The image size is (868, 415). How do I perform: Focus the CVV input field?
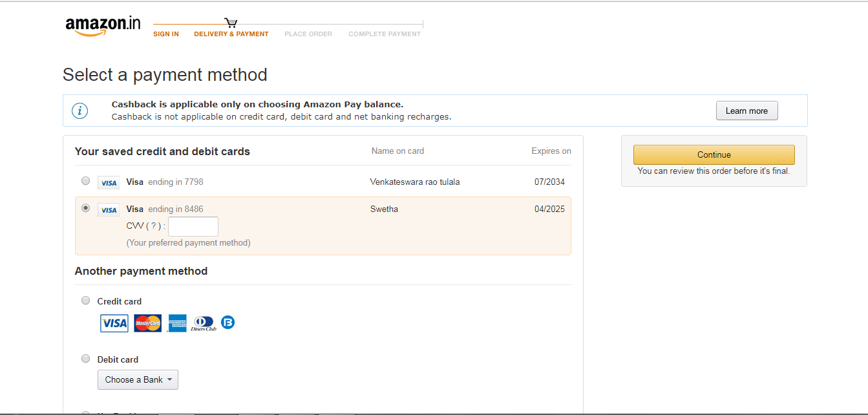click(193, 226)
